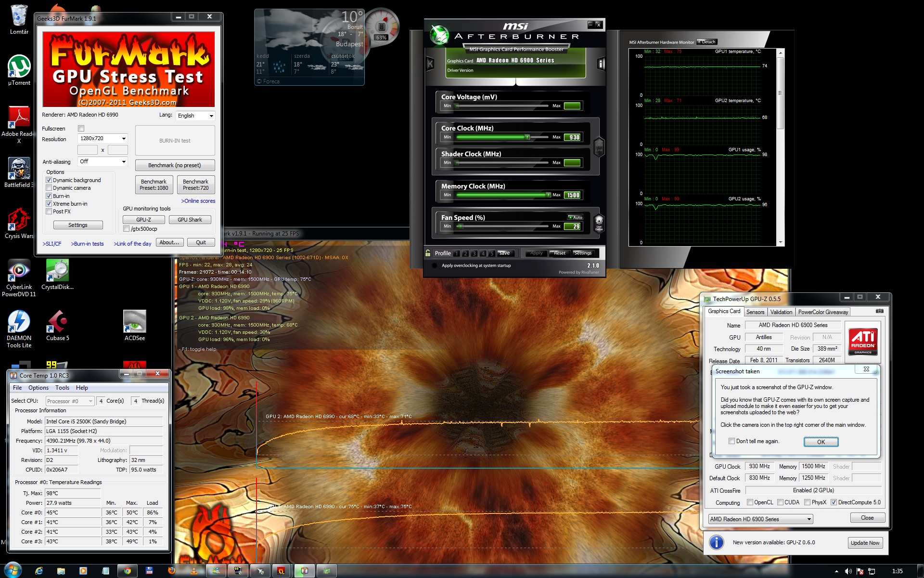Viewport: 924px width, 578px height.
Task: Launch the Cubase 5 desktop shortcut
Action: (x=57, y=326)
